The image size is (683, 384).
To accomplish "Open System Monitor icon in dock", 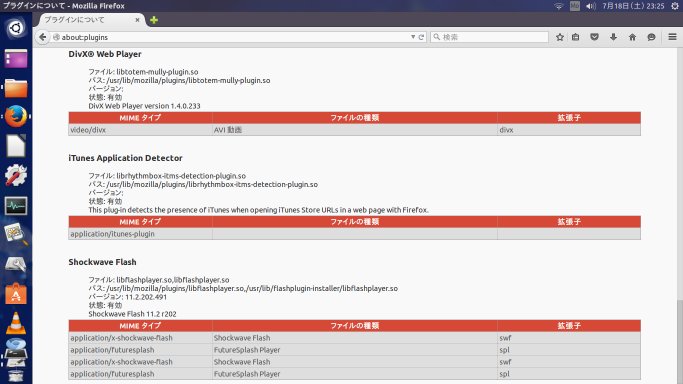I will (x=16, y=205).
